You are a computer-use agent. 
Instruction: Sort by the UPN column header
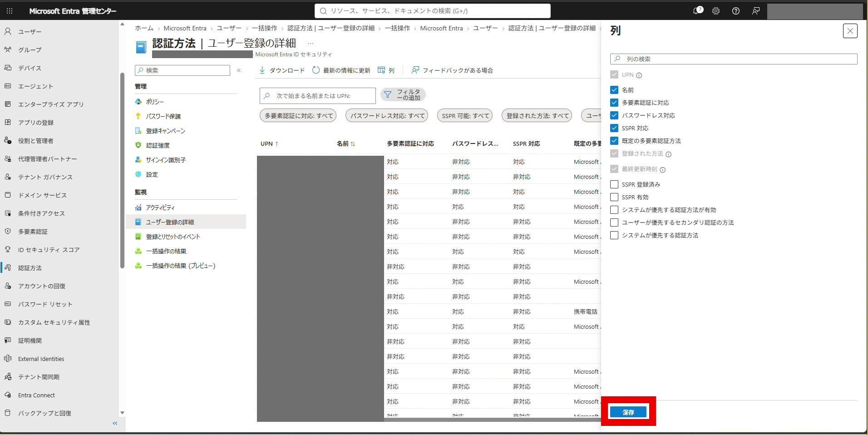tap(269, 143)
